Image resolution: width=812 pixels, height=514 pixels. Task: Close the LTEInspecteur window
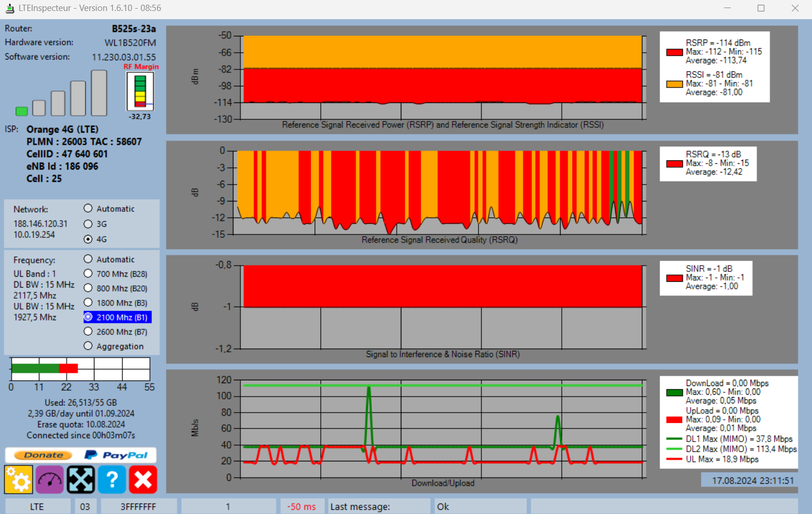(795, 8)
